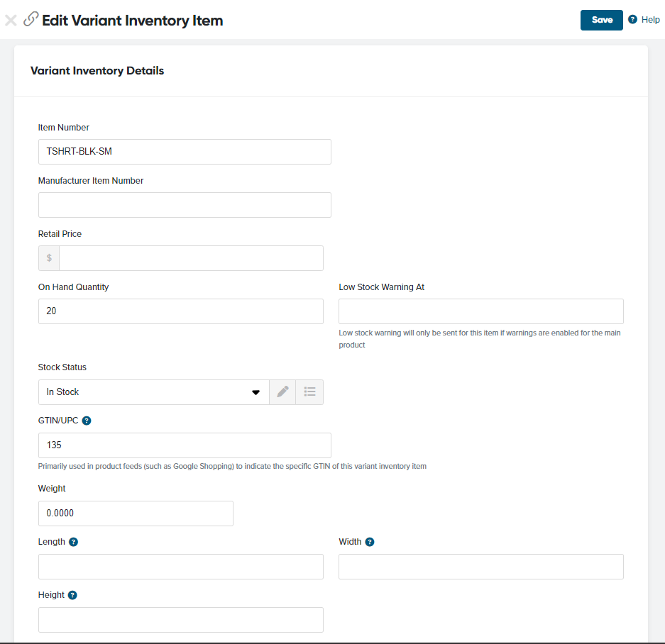Click the blue question mark near Help
The width and height of the screenshot is (665, 644).
pos(632,19)
